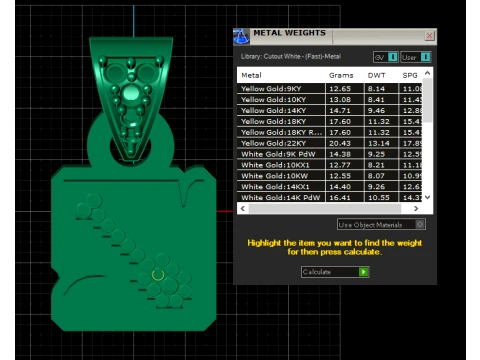Click the 20.43 grams value

340,143
